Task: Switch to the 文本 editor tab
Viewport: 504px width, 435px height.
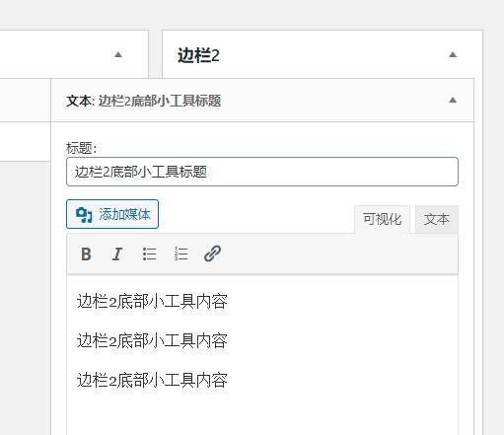Action: point(437,219)
